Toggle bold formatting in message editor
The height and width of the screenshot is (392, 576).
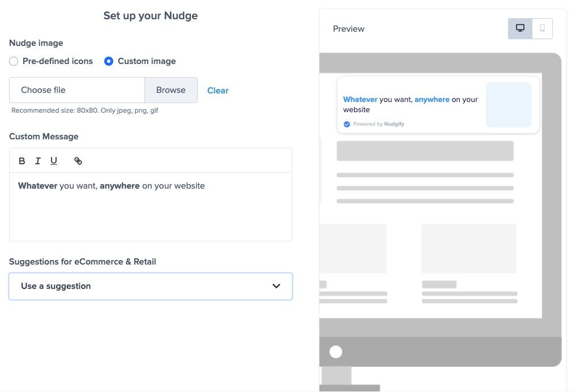pos(22,161)
